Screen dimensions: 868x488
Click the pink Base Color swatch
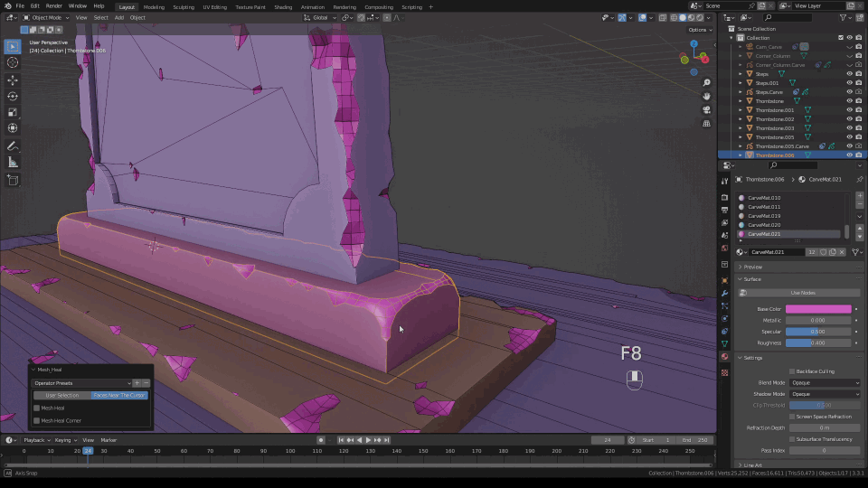click(x=818, y=309)
